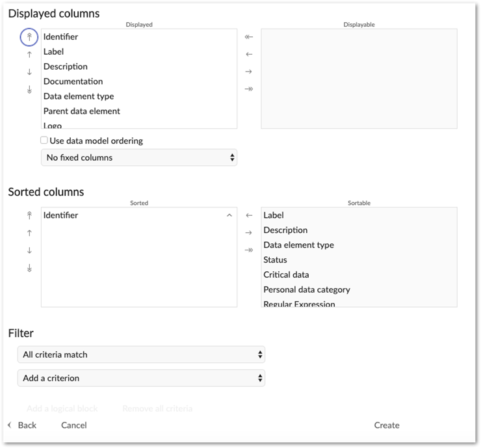481x448 pixels.
Task: Select Status in the Sortable list
Action: coord(276,260)
